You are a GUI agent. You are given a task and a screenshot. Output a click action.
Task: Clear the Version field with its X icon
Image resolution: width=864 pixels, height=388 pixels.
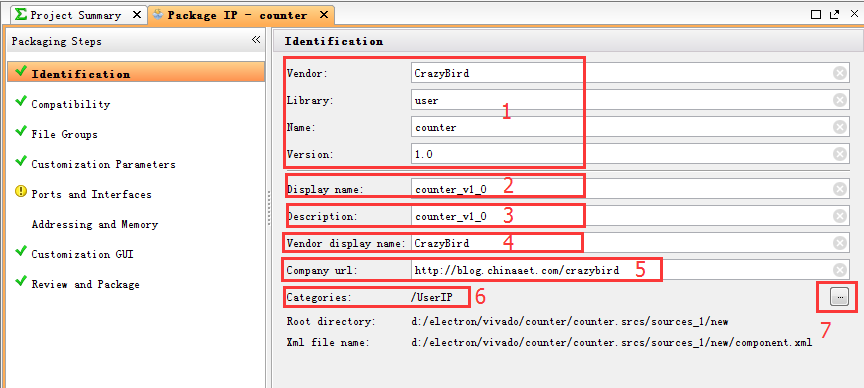click(x=840, y=154)
